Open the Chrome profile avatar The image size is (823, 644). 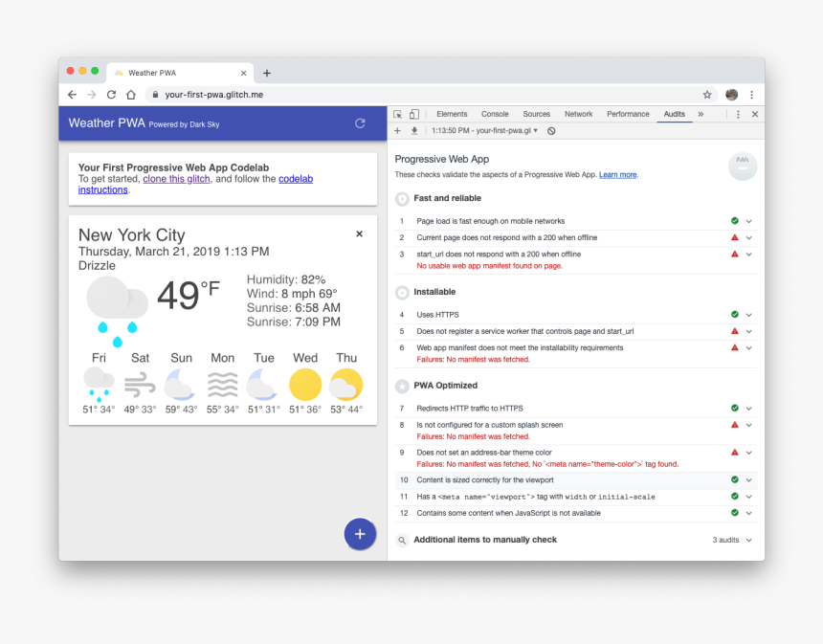coord(732,95)
